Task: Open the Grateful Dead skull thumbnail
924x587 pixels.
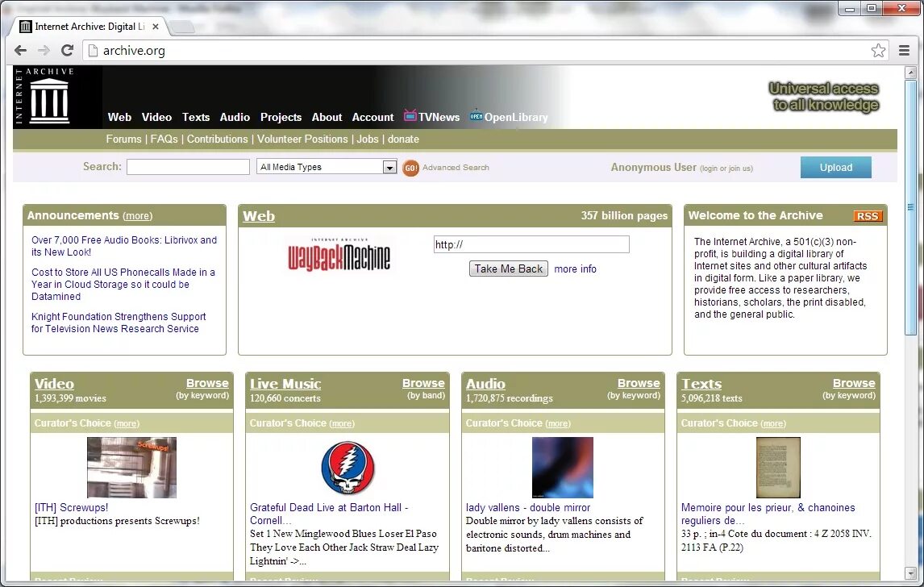Action: pyautogui.click(x=348, y=468)
